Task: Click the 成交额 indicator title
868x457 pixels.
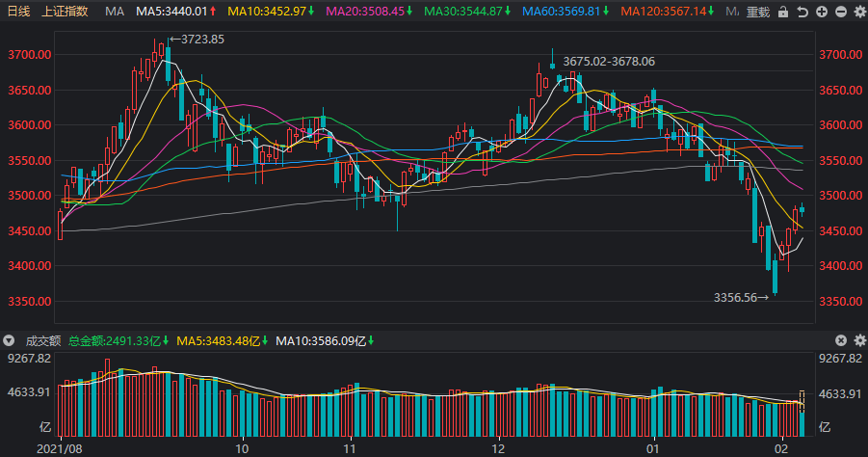Action: pyautogui.click(x=41, y=340)
